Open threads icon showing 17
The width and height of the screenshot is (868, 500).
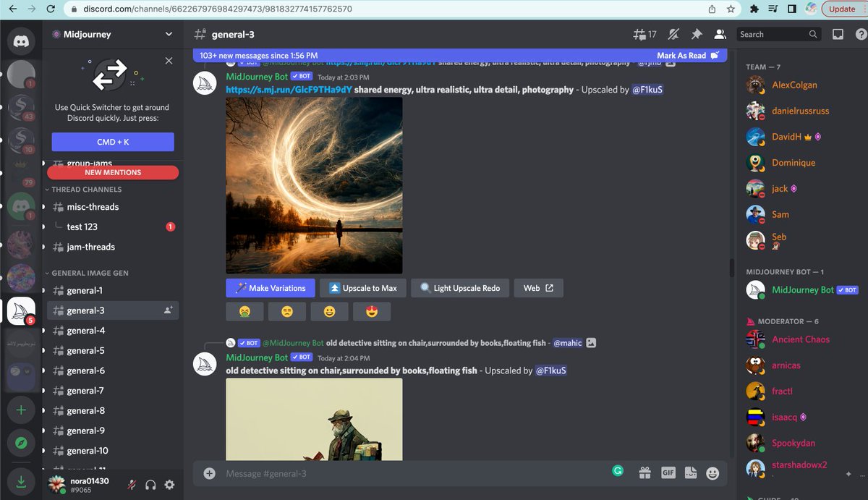point(644,34)
